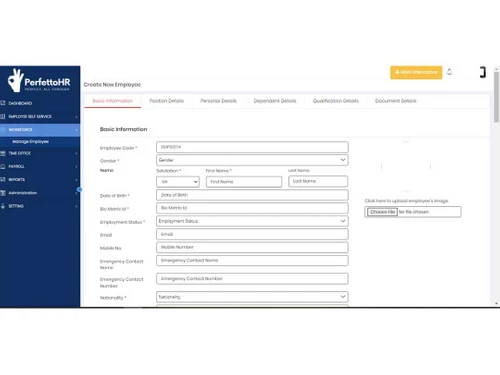Open Manage Employee in the sidebar

pyautogui.click(x=30, y=142)
